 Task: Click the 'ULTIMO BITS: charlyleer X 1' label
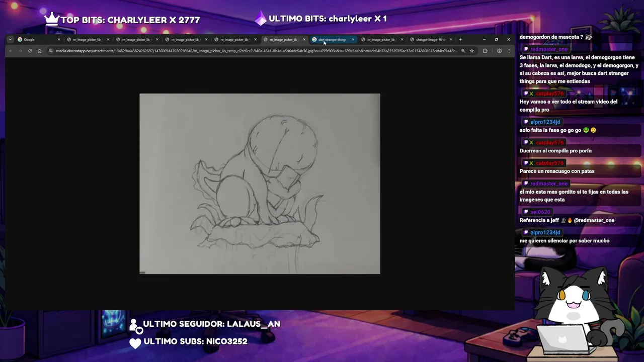[x=328, y=19]
